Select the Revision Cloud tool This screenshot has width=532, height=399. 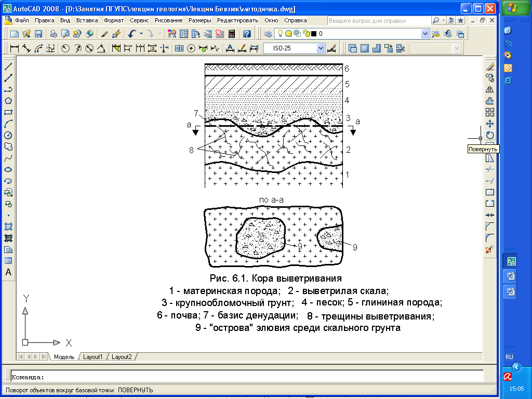(x=8, y=147)
